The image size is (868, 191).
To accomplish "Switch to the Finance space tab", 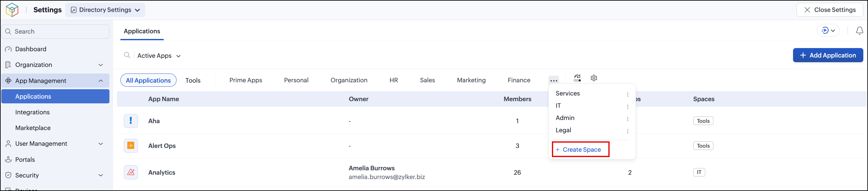I will click(519, 80).
